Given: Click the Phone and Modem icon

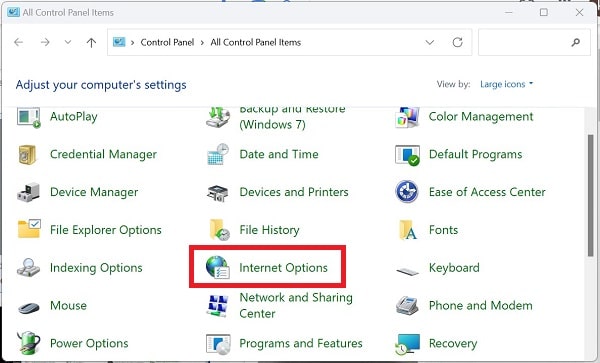Looking at the screenshot, I should pos(407,305).
